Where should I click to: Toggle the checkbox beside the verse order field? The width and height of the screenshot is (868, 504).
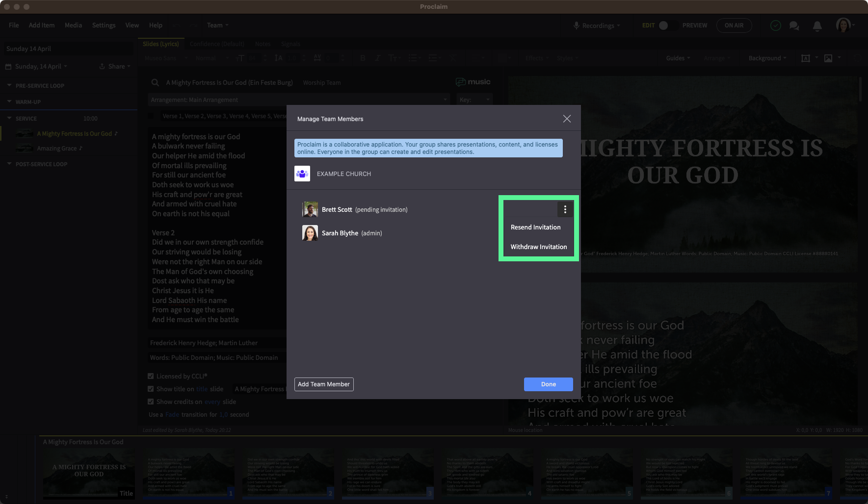point(151,116)
